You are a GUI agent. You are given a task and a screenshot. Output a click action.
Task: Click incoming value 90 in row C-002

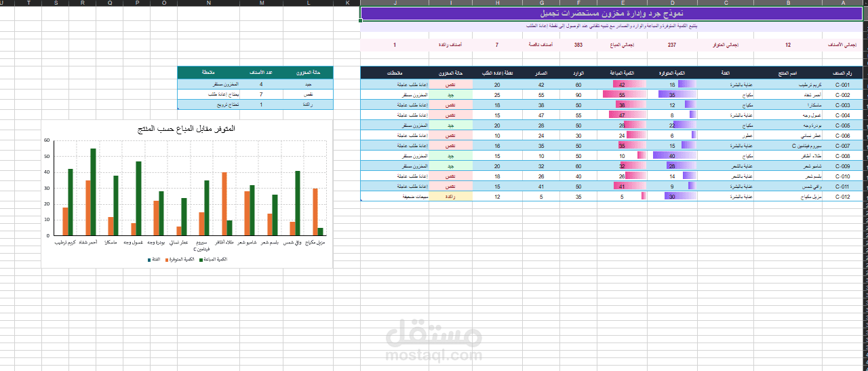tap(578, 95)
